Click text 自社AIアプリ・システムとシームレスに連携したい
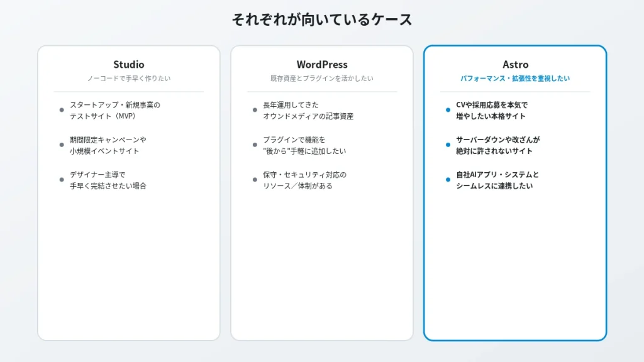The width and height of the screenshot is (644, 362). point(497,180)
